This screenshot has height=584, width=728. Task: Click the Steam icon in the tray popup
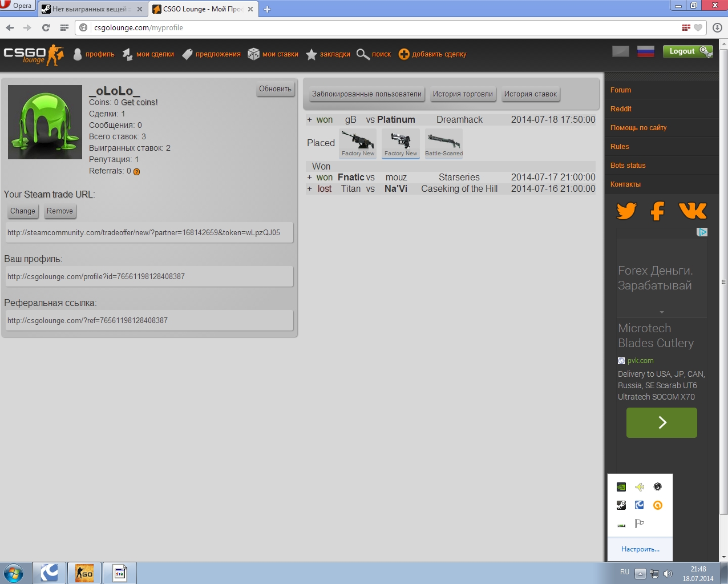tap(621, 505)
